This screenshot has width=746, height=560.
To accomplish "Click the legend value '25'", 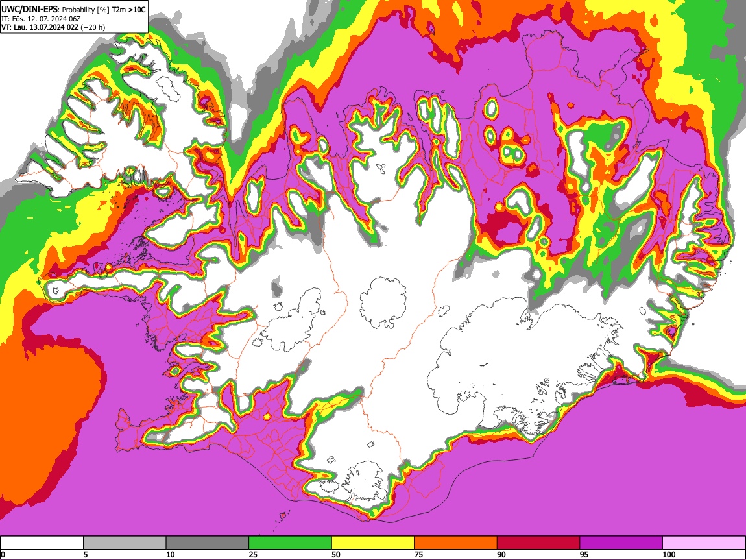I will [253, 554].
